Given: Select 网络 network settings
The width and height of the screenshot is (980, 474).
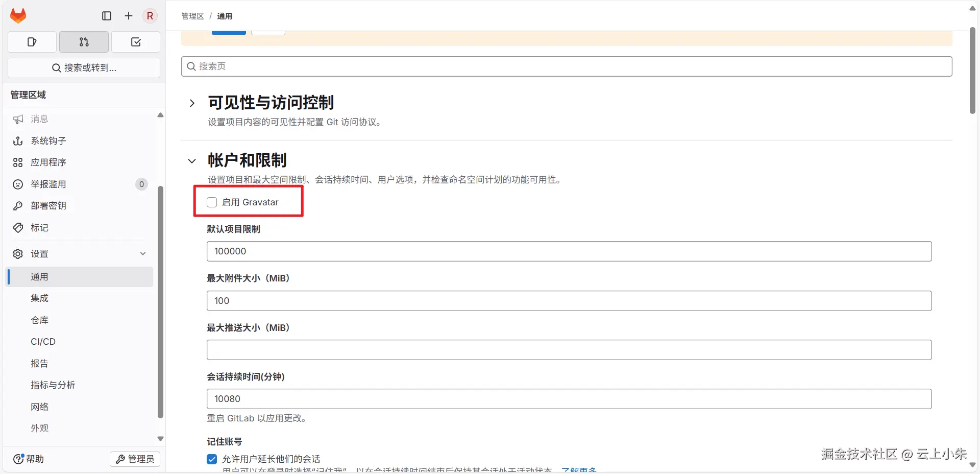Looking at the screenshot, I should coord(80,407).
